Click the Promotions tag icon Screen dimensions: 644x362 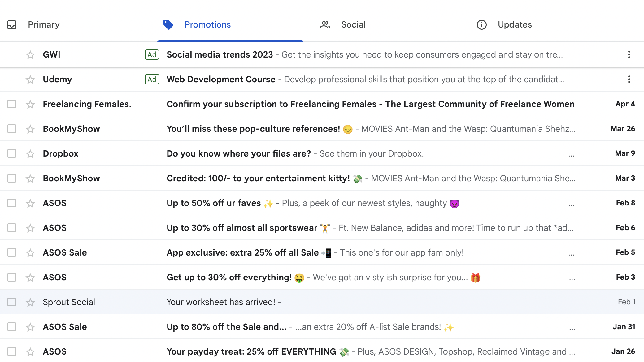click(168, 25)
